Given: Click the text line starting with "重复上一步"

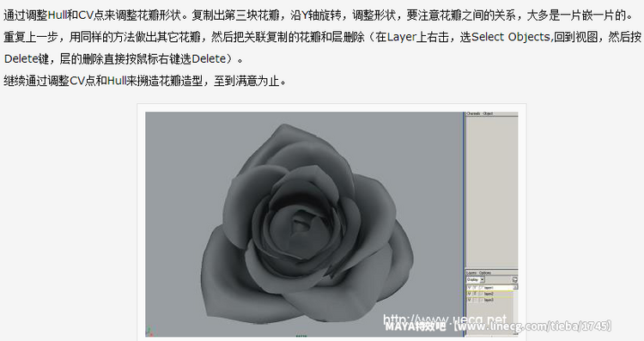Looking at the screenshot, I should click(322, 38).
